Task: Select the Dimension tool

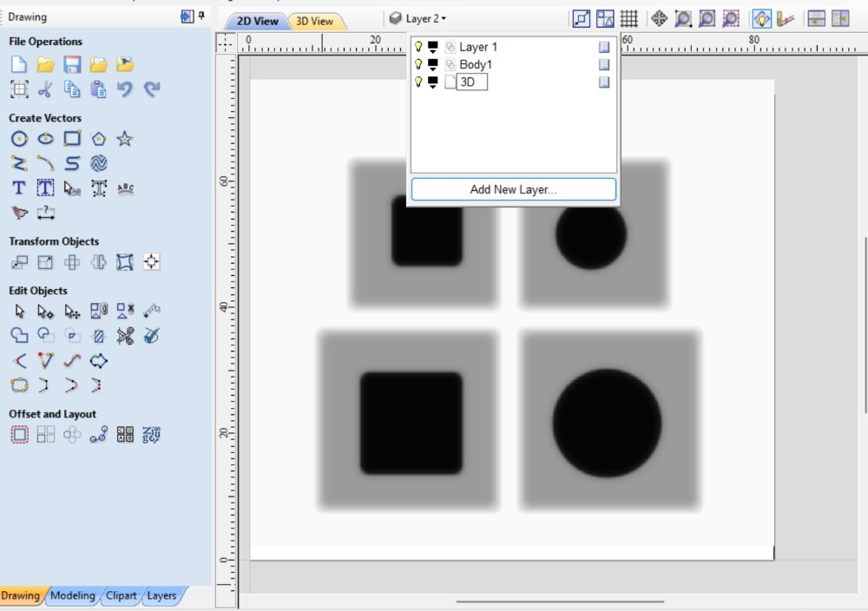Action: coord(45,214)
